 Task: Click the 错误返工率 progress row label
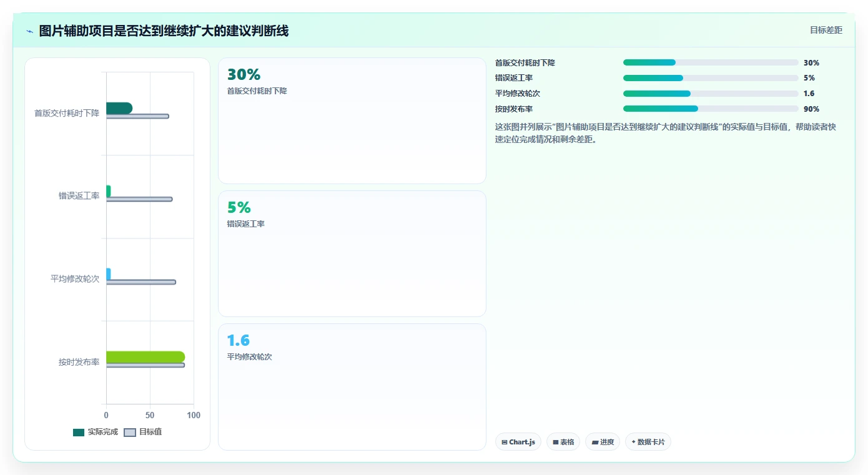point(514,78)
